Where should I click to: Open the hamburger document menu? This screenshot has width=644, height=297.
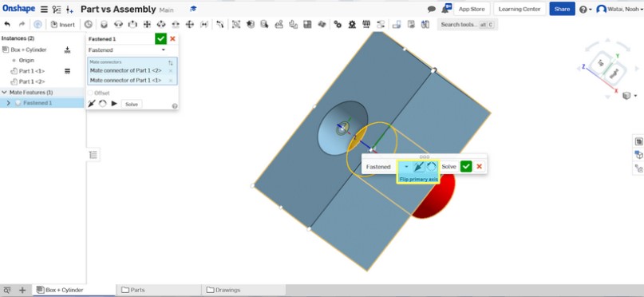pyautogui.click(x=44, y=9)
